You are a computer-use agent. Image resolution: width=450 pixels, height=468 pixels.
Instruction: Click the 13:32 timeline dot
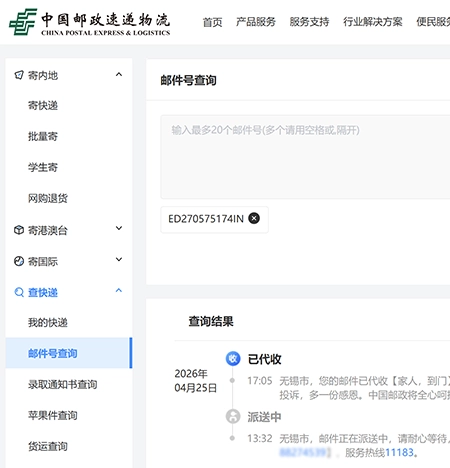pos(232,438)
